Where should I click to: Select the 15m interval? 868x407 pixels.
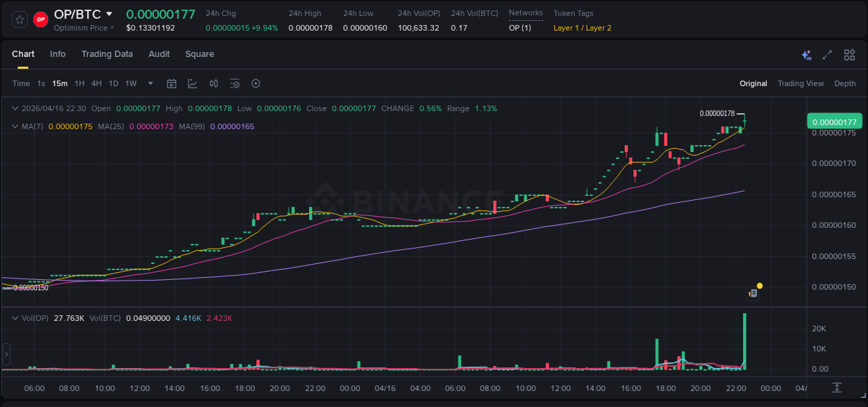(x=60, y=83)
